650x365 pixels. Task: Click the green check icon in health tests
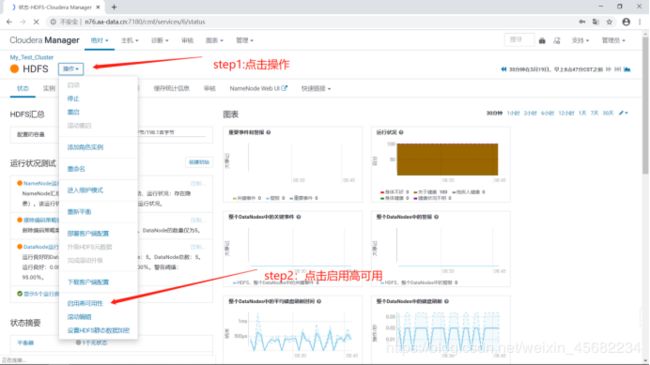click(x=19, y=294)
